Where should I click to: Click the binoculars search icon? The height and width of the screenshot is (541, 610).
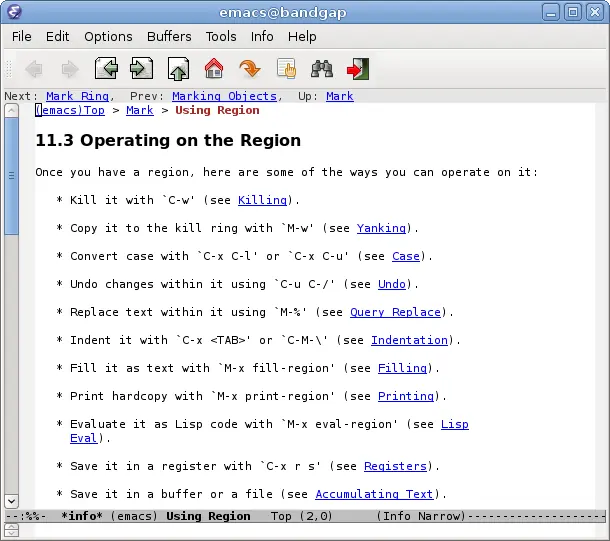click(322, 69)
